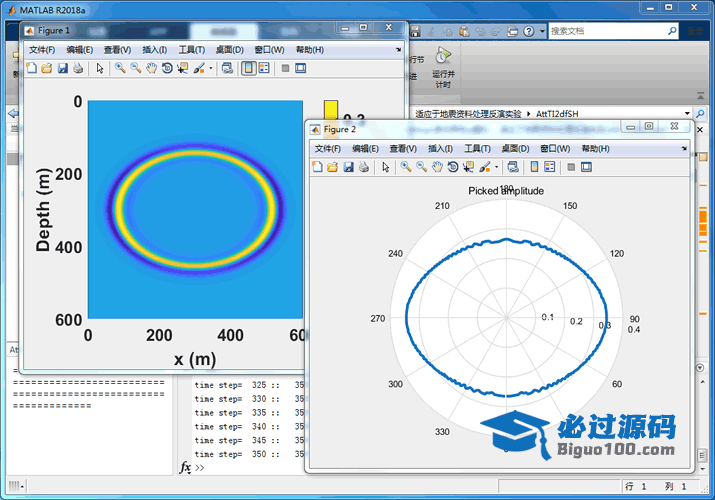The image size is (715, 500).
Task: Click New Figure icon in Figure 2 toolbar
Action: pyautogui.click(x=317, y=167)
